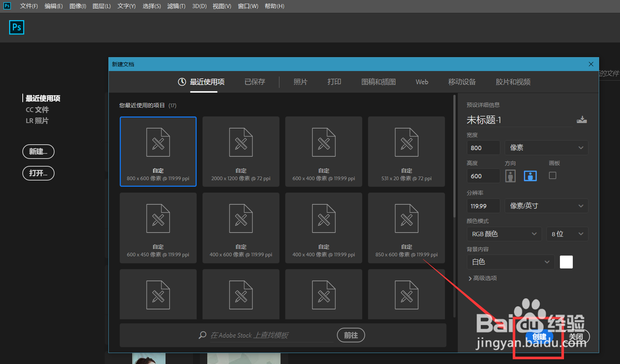Switch to the Web tab
620x364 pixels.
click(422, 82)
